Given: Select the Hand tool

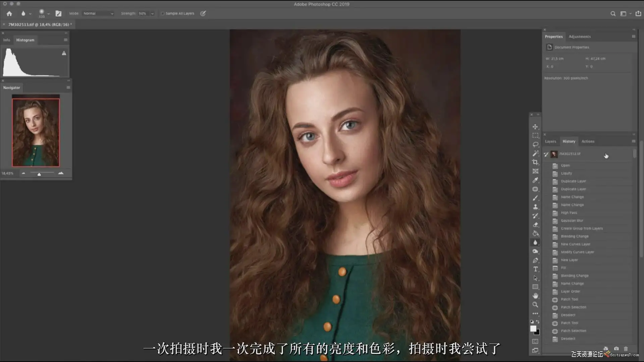Looking at the screenshot, I should click(535, 296).
